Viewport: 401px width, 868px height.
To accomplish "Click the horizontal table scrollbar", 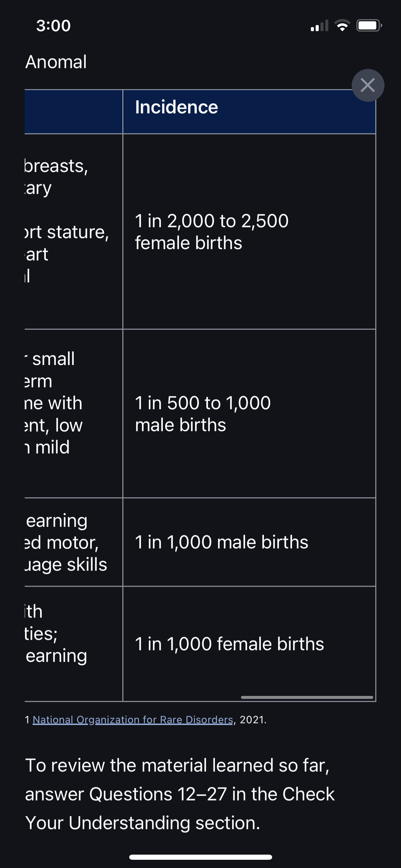I will coord(307,697).
